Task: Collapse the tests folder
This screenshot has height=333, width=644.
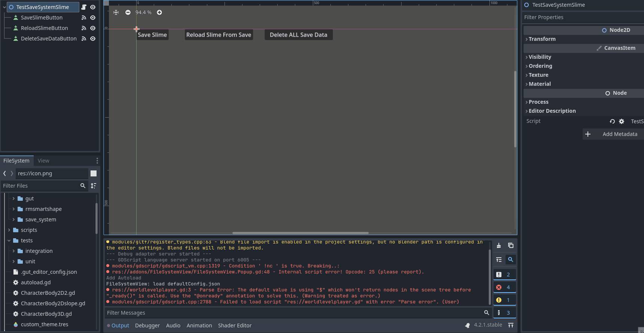Action: click(x=9, y=240)
